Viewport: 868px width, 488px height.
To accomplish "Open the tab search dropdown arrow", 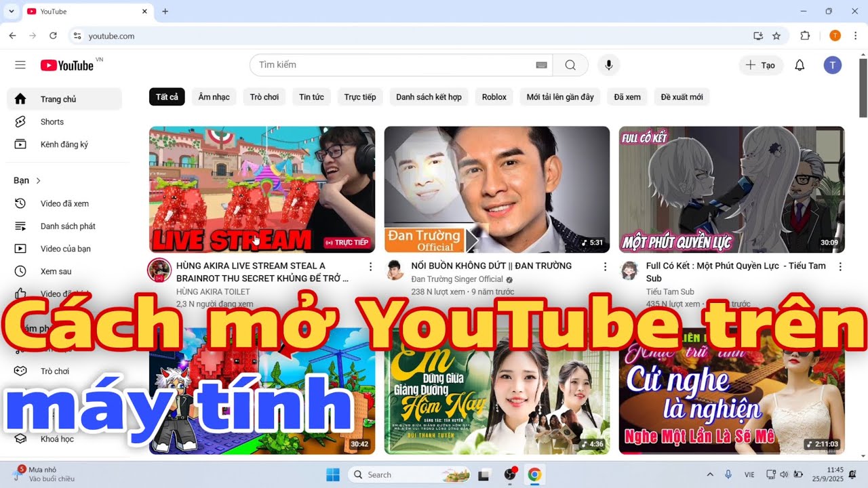I will pyautogui.click(x=12, y=12).
